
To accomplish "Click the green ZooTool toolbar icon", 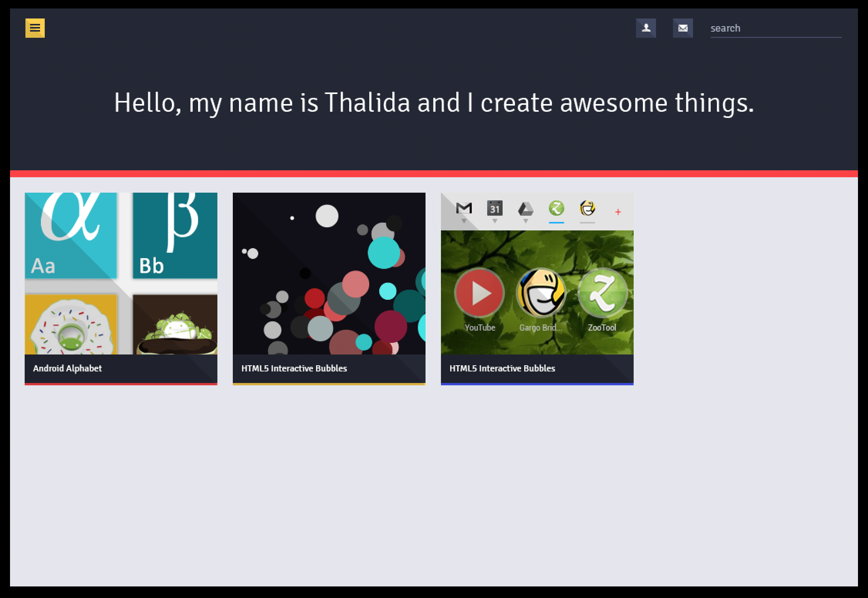I will (x=556, y=208).
